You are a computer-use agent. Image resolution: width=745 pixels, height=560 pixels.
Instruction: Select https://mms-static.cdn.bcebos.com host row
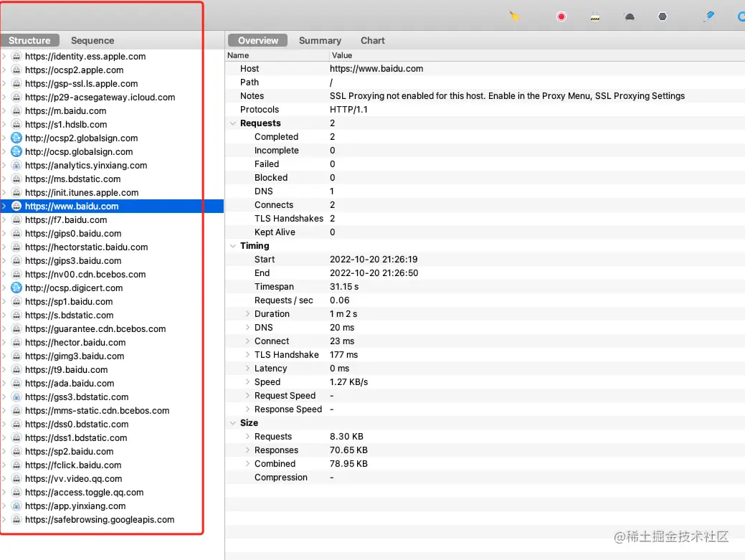pyautogui.click(x=112, y=410)
